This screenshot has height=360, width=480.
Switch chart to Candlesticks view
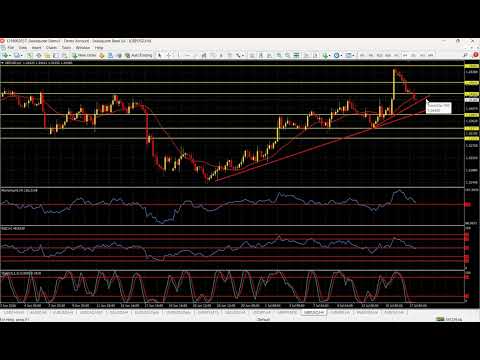[261, 55]
